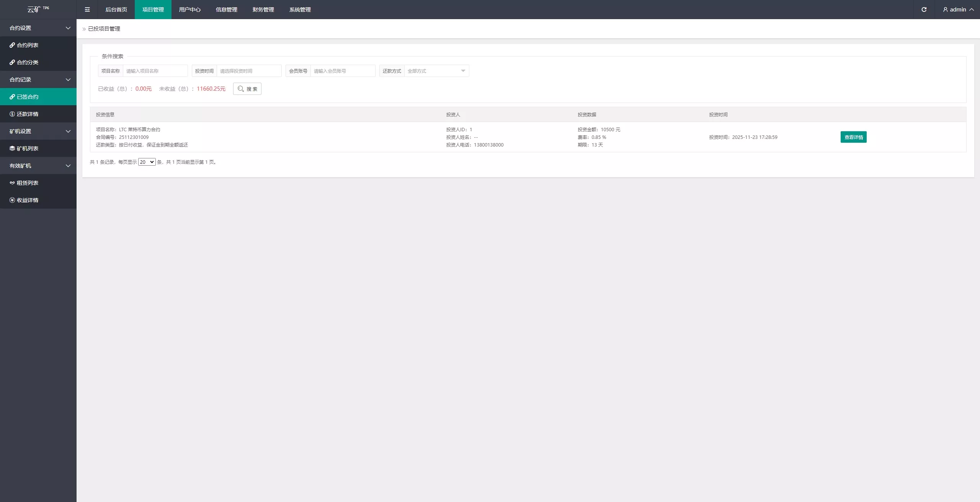Viewport: 980px width, 502px height.
Task: Select 已签合约 in the sidebar
Action: 28,97
